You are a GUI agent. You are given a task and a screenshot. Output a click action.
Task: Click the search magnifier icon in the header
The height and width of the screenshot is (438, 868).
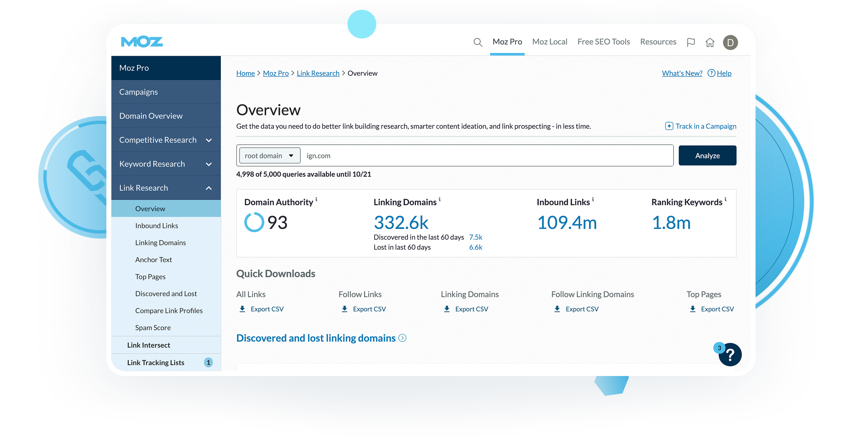click(x=478, y=42)
